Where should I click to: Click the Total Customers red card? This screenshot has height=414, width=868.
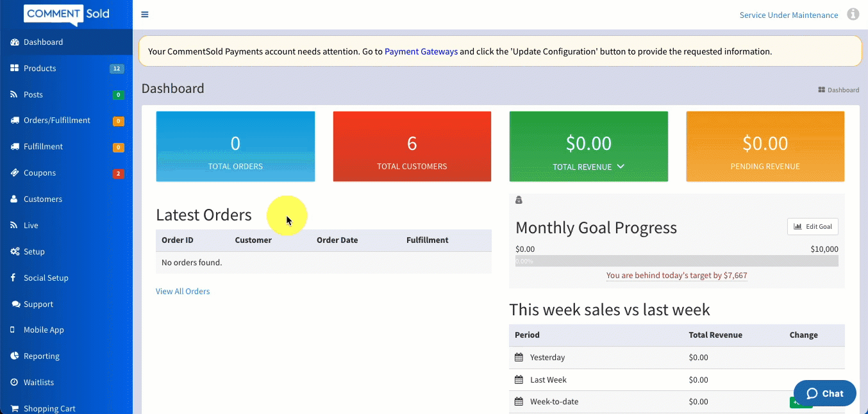pyautogui.click(x=412, y=147)
